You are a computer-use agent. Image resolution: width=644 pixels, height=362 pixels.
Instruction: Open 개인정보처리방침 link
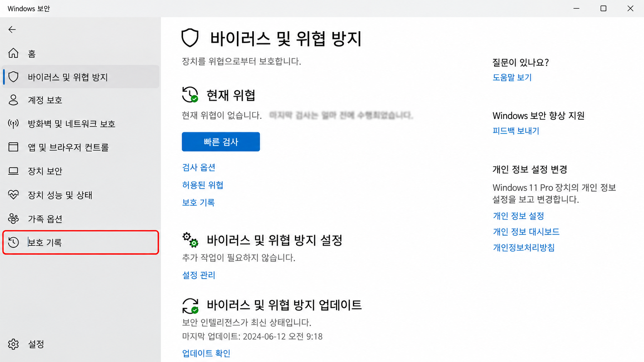click(524, 247)
